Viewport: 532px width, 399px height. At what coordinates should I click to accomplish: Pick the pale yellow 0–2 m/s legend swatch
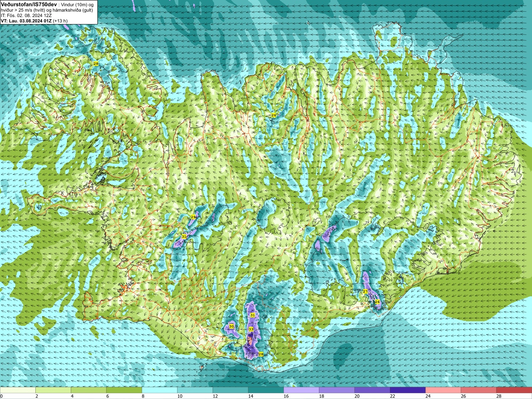coord(18,390)
